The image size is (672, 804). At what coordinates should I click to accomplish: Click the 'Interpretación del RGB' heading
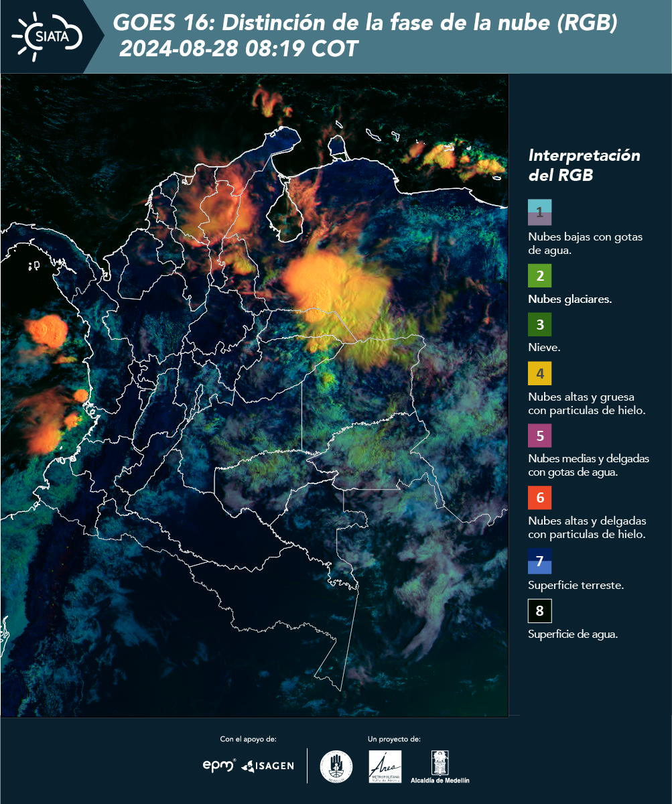point(584,165)
